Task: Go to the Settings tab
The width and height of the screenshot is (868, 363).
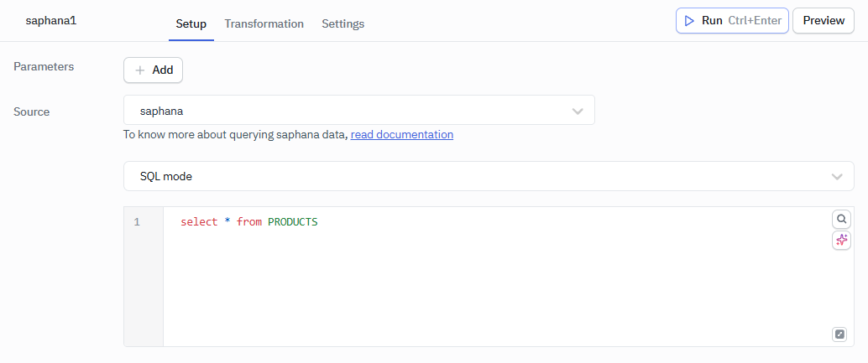Action: point(342,23)
